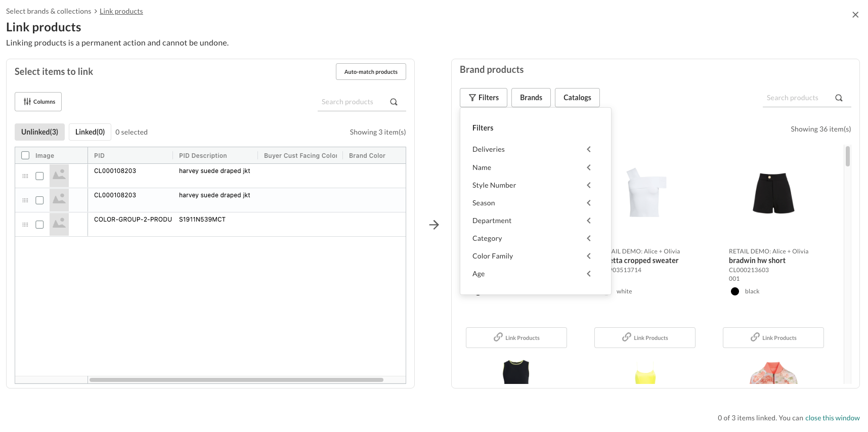
Task: Click the close this window link
Action: click(832, 418)
